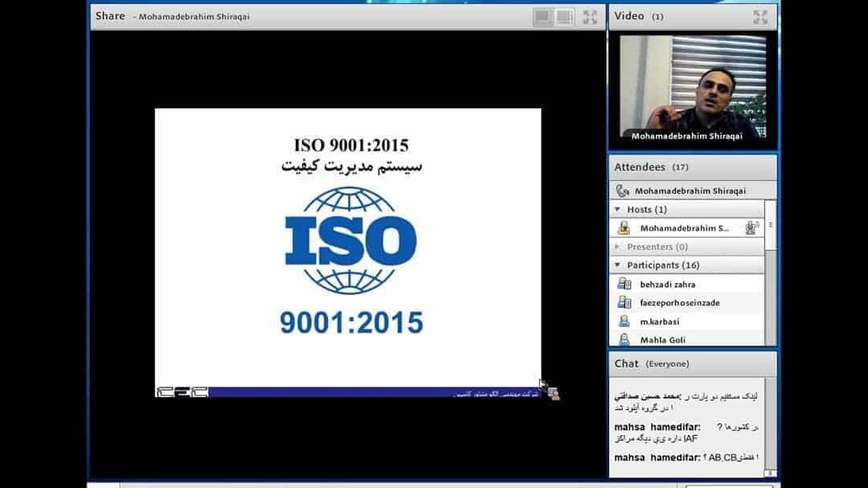Select participant m.karbasi
Image resolution: width=868 pixels, height=488 pixels.
(x=686, y=322)
